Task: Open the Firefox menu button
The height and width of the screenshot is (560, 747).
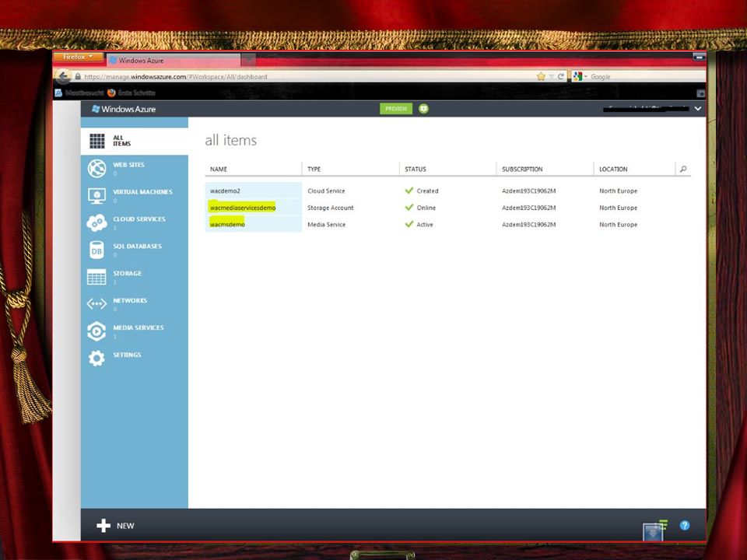Action: pos(78,57)
